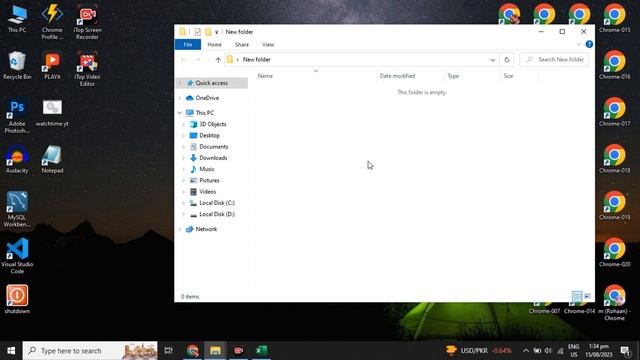Switch to the View ribbon tab
The width and height of the screenshot is (640, 360).
[268, 44]
